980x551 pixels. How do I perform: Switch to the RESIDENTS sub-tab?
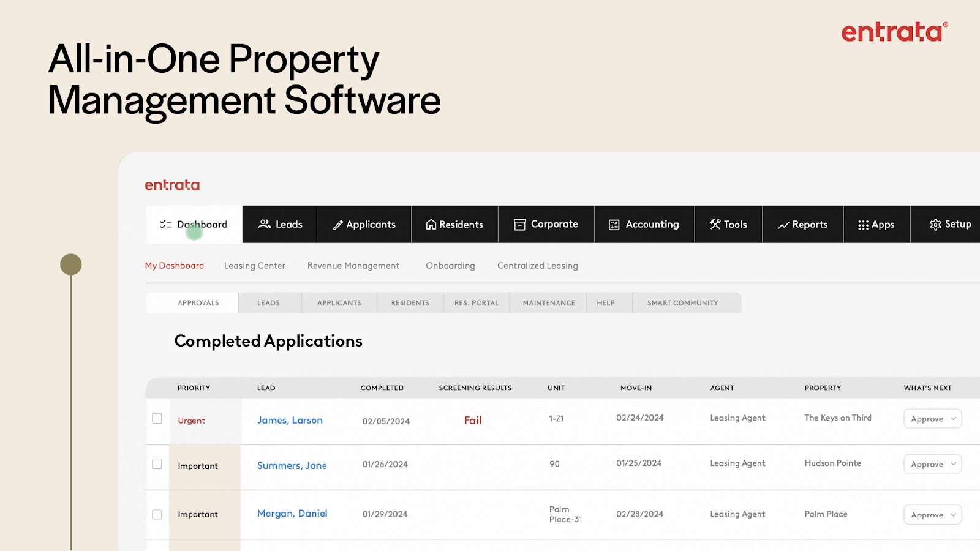pyautogui.click(x=410, y=303)
